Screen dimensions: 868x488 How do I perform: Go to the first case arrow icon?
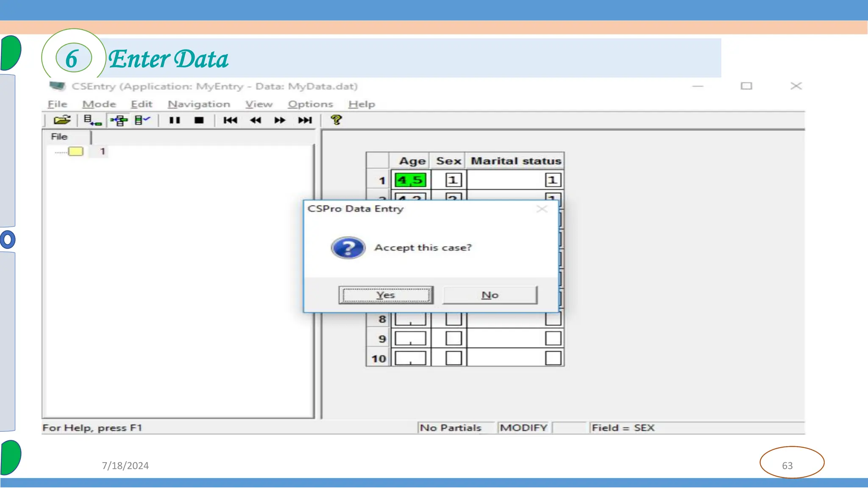230,120
